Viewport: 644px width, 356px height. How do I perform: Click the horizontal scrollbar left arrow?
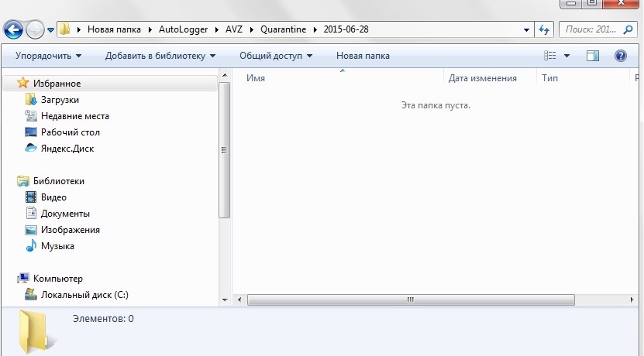pyautogui.click(x=239, y=300)
